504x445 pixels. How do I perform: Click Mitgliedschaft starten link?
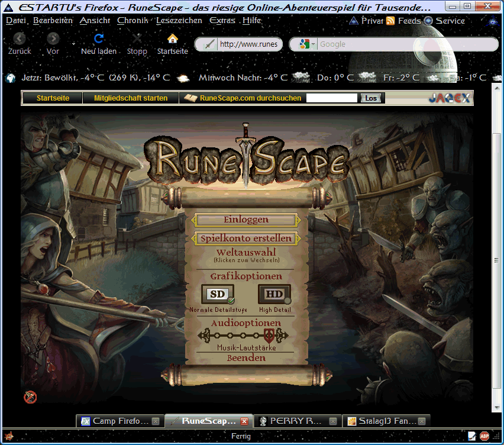[x=131, y=98]
